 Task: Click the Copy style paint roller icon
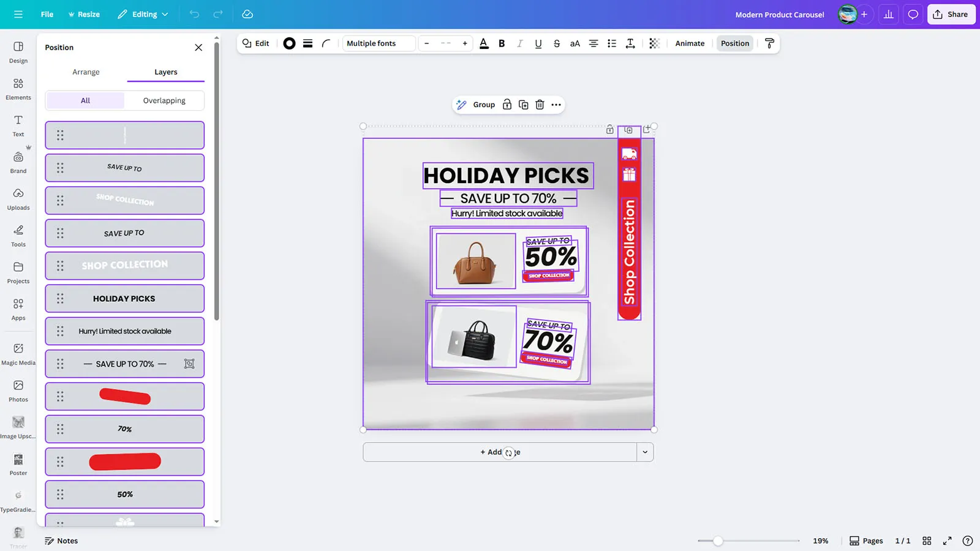click(x=769, y=43)
